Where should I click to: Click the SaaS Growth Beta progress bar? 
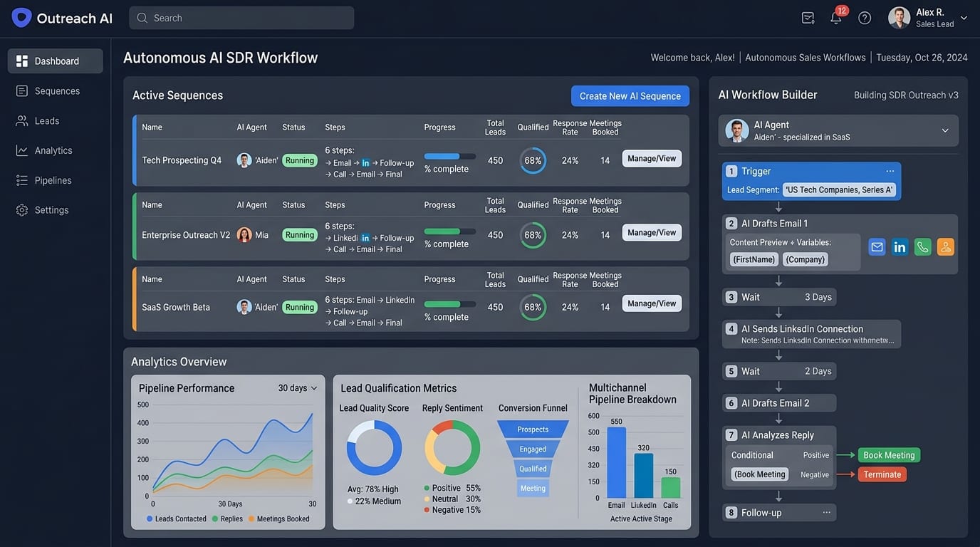click(450, 304)
